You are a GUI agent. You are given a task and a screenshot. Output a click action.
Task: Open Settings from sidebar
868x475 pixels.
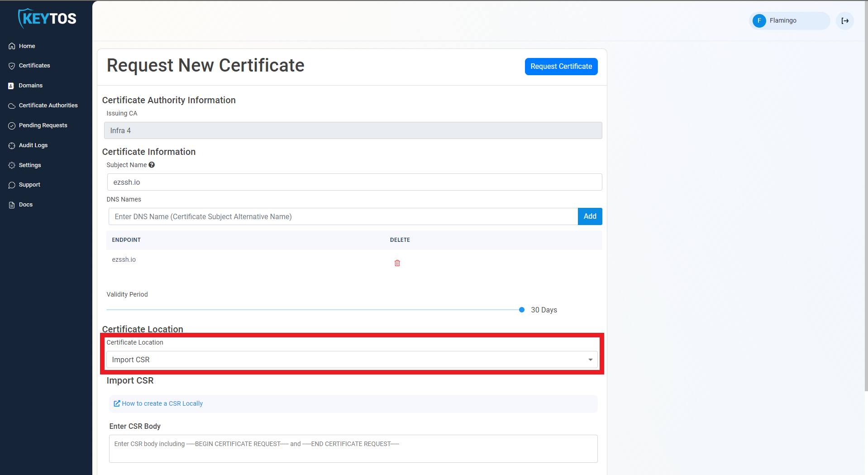[30, 165]
